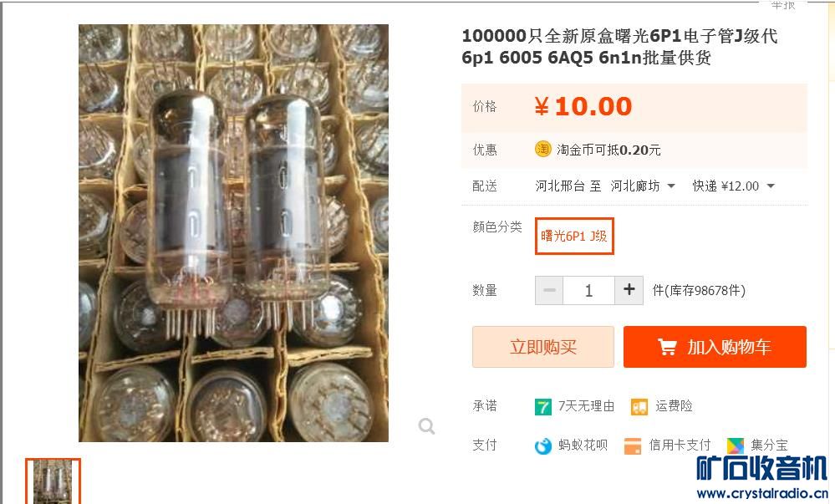Click the orange shipping insurance icon
This screenshot has width=835, height=504.
(639, 407)
